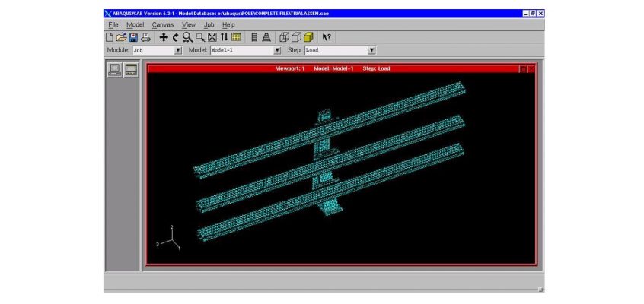This screenshot has width=644, height=304.
Task: Switch to wireframe render style
Action: click(x=284, y=37)
